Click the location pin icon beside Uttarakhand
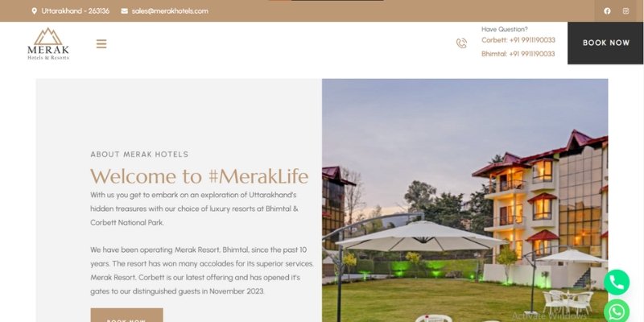 [34, 11]
